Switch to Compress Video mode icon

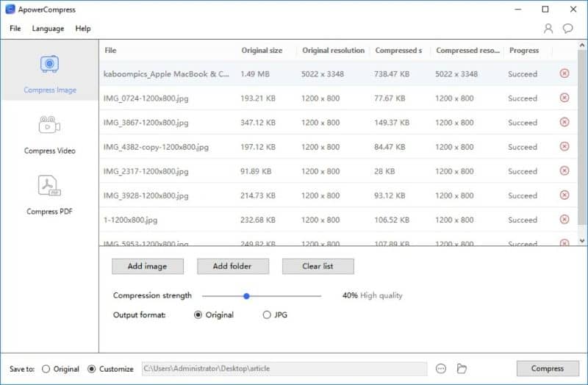[49, 125]
